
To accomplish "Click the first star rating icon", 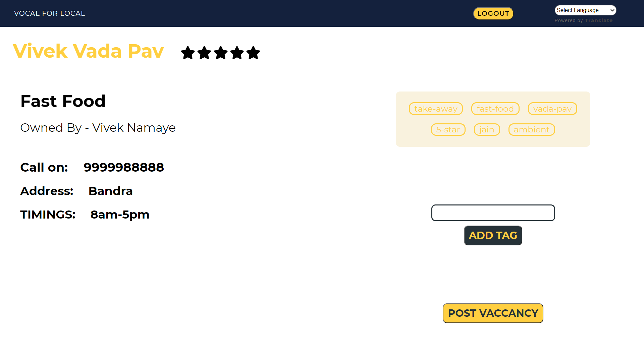I will [187, 53].
